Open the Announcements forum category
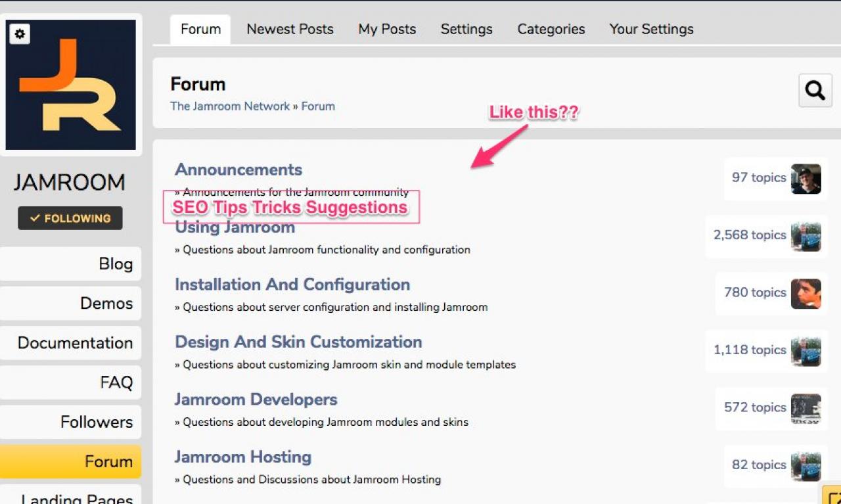 [239, 170]
